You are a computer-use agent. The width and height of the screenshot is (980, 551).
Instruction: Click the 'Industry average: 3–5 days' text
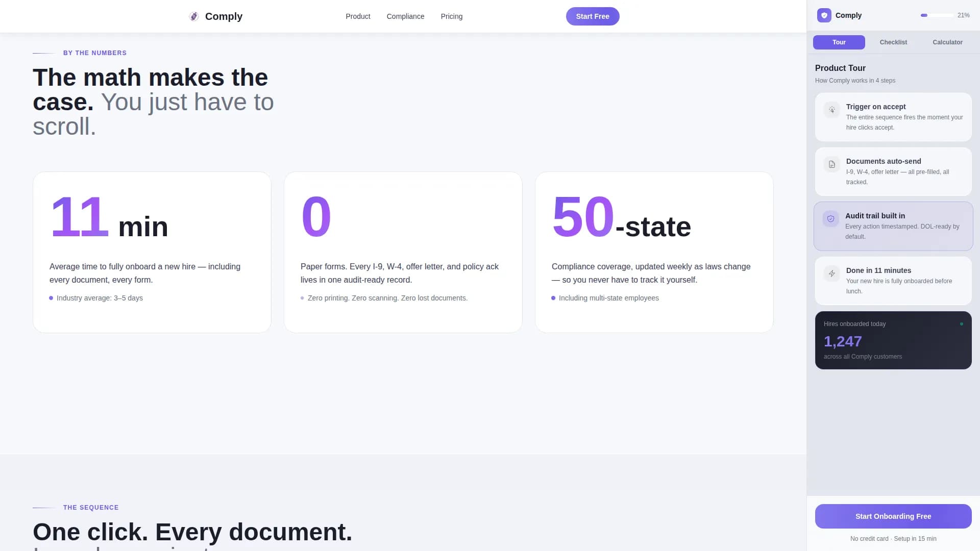(x=100, y=298)
